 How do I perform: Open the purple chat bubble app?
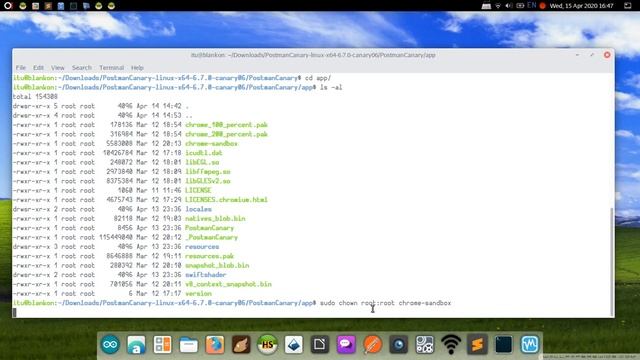[346, 344]
